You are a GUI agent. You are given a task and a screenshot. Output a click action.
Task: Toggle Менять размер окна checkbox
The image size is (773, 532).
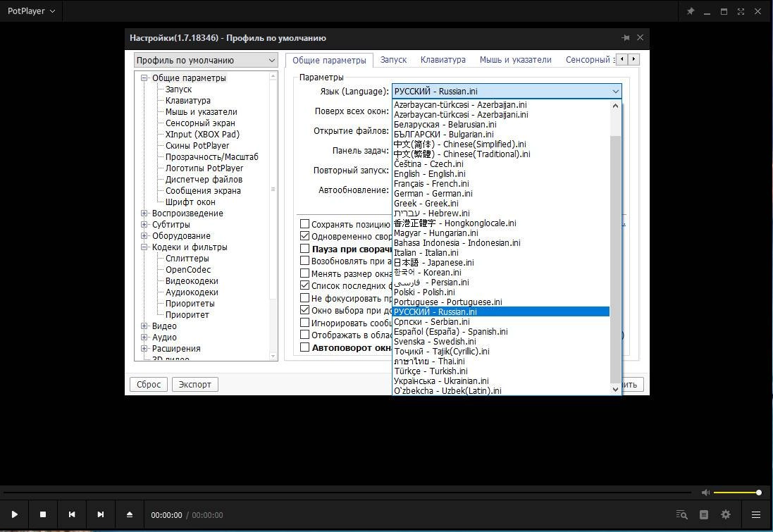[304, 273]
